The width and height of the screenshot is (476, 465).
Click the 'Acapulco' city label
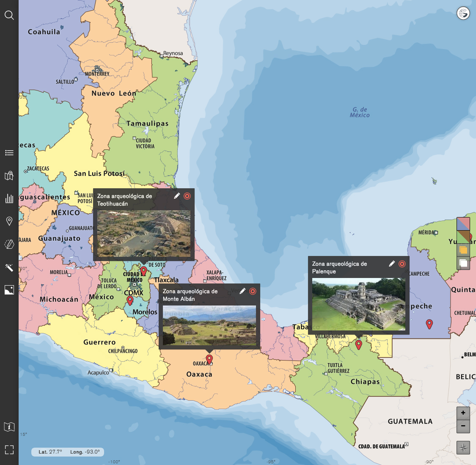[x=98, y=372]
